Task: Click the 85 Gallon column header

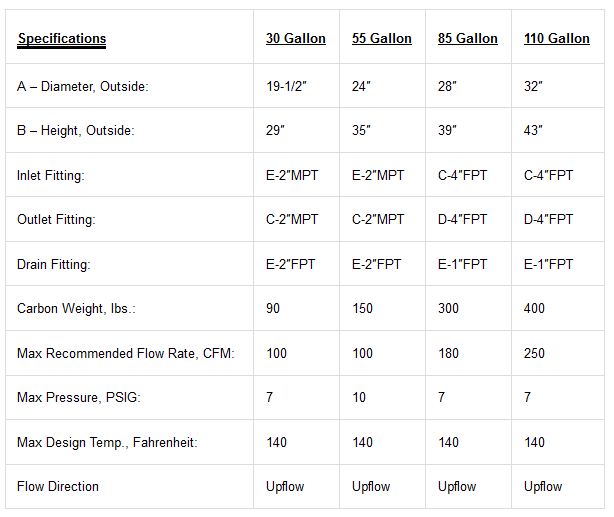Action: pyautogui.click(x=467, y=39)
